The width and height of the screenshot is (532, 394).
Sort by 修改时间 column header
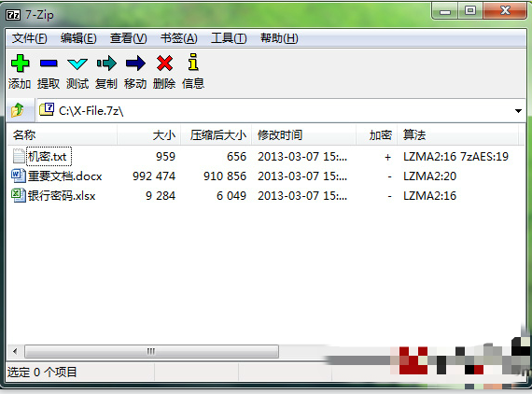[x=304, y=135]
